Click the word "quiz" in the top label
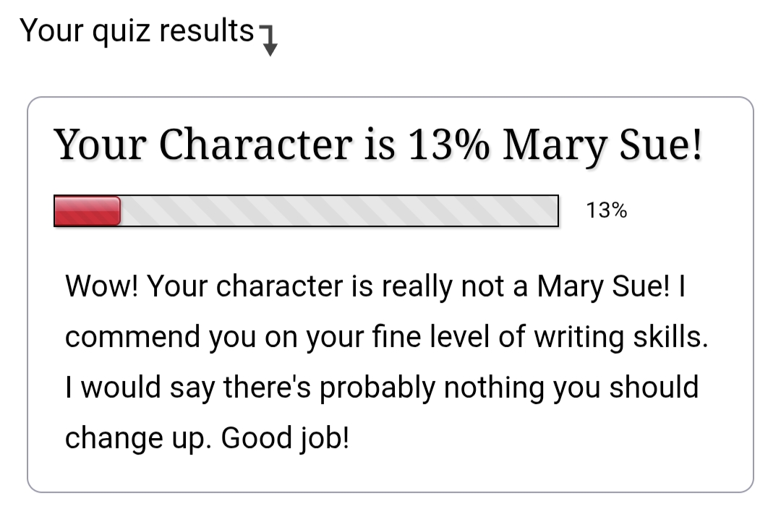 (124, 32)
